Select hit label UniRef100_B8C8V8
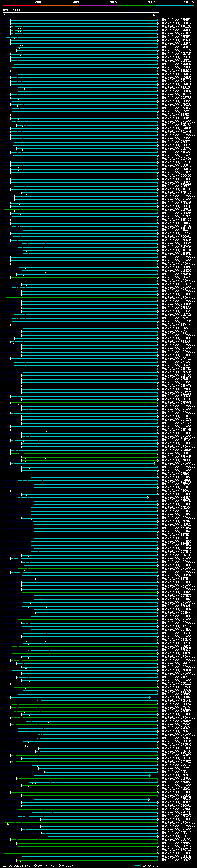 (x=177, y=592)
